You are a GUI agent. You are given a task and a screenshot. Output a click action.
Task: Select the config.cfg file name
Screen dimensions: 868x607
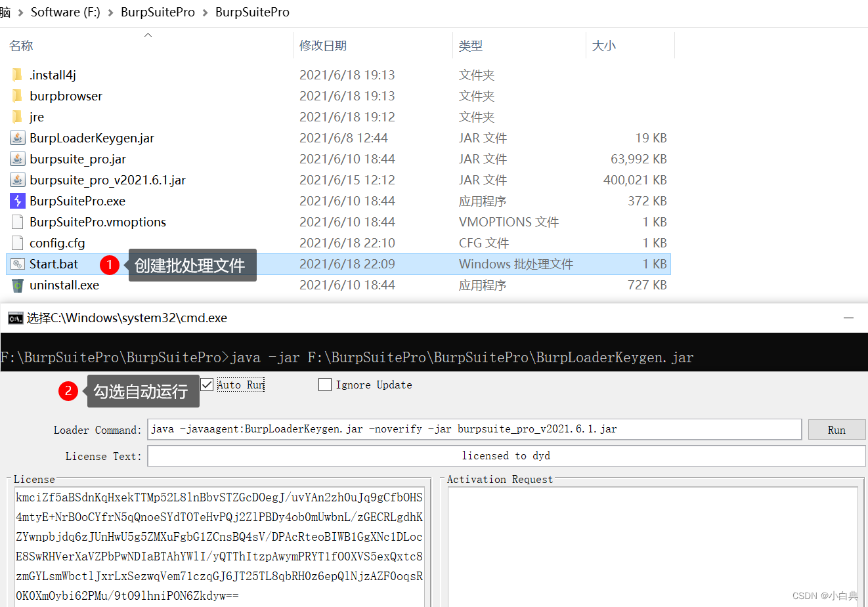[x=57, y=243]
